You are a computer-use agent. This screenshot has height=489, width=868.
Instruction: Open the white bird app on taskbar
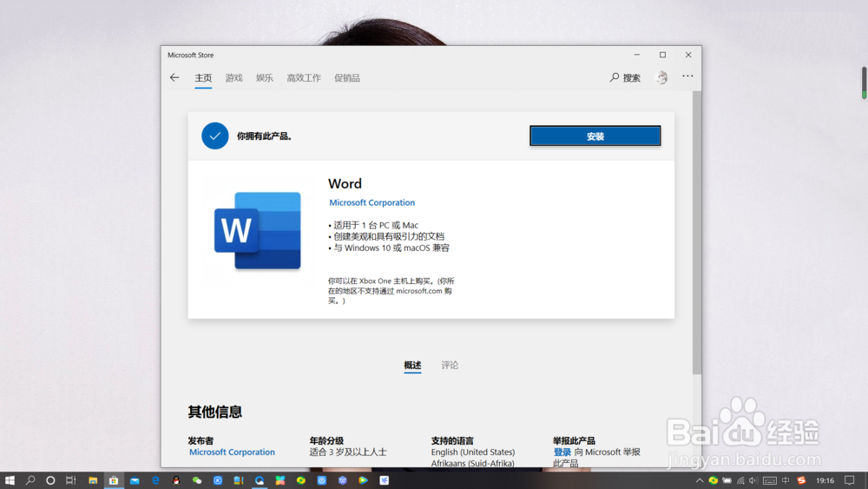[x=385, y=480]
